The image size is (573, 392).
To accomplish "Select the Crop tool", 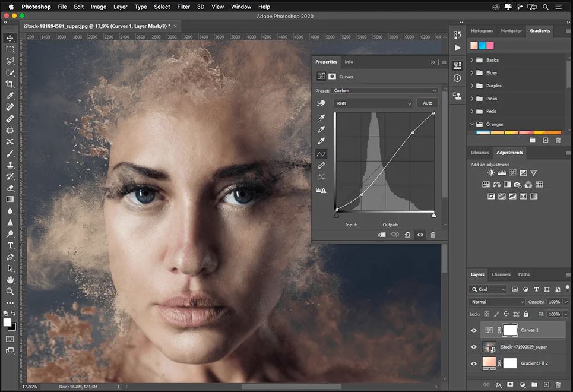I will pos(10,84).
